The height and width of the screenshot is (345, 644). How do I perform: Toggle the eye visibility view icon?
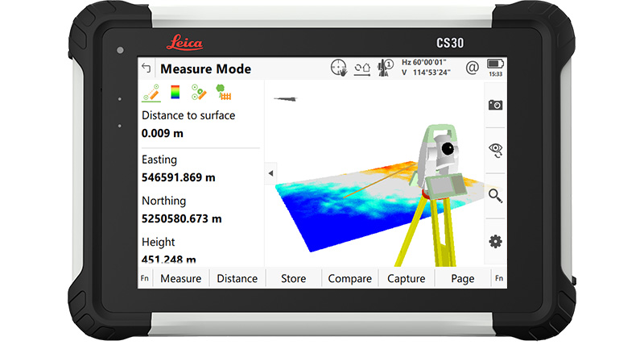(495, 151)
